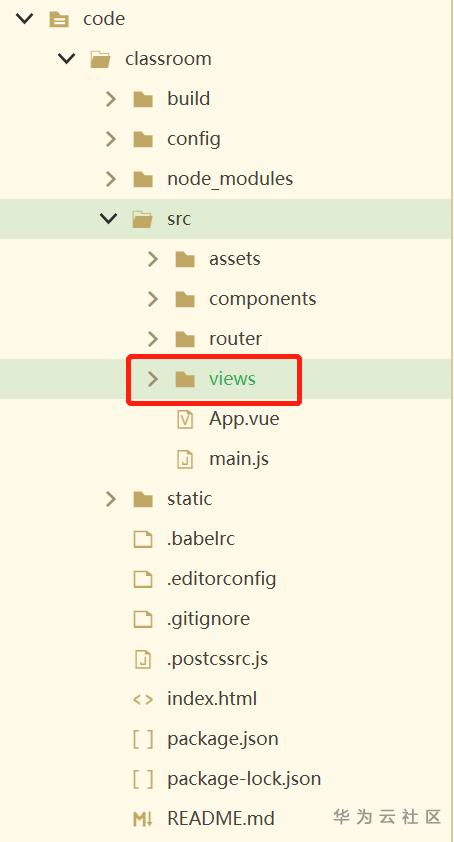Collapse the code root chevron

coord(25,19)
